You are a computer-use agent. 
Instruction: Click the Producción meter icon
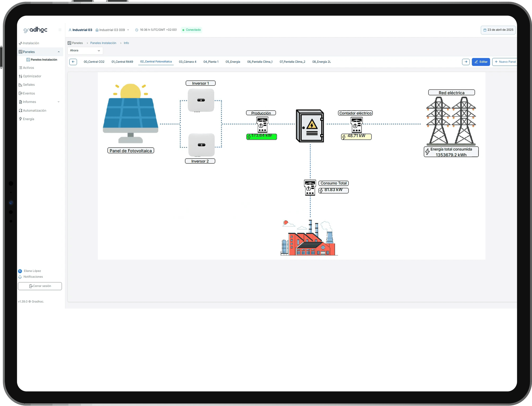[x=262, y=125]
